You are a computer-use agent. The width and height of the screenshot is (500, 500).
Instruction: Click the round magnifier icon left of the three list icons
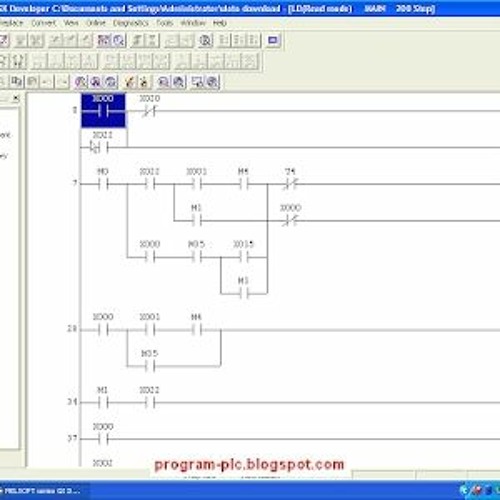pos(206,40)
